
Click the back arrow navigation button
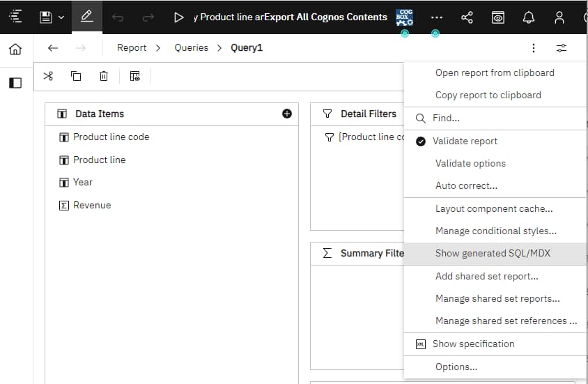tap(53, 48)
